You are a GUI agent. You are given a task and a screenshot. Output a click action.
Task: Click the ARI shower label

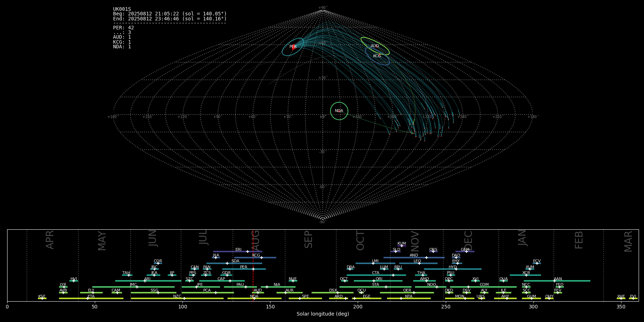147,279
